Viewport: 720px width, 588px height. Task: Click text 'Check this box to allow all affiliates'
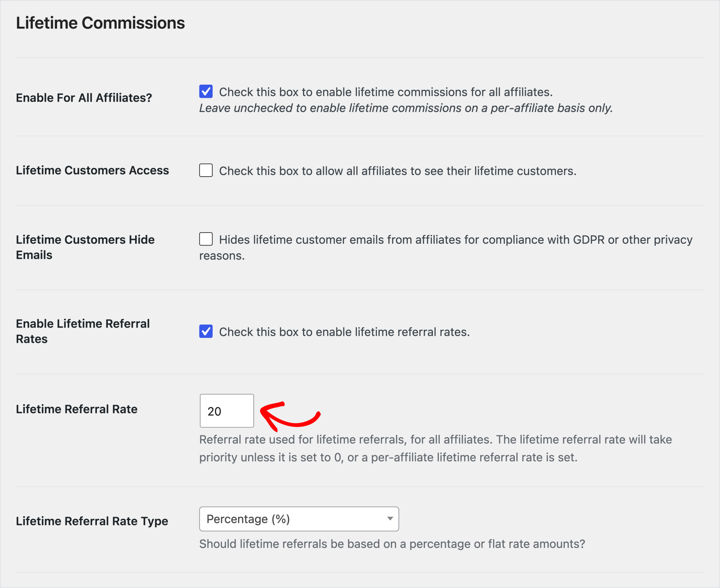pos(398,171)
